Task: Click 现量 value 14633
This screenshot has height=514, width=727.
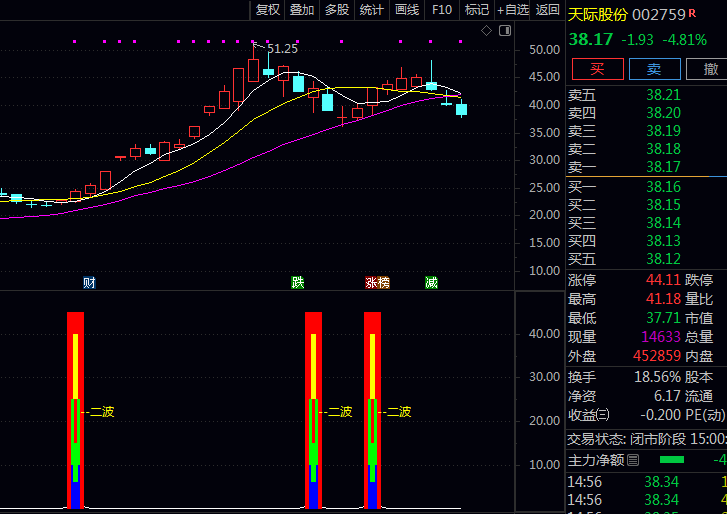Action: [x=661, y=337]
